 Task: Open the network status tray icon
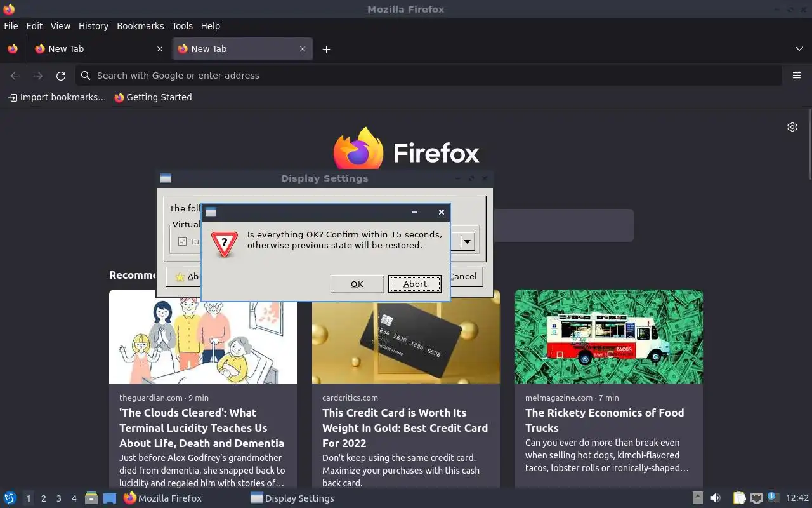tap(756, 498)
